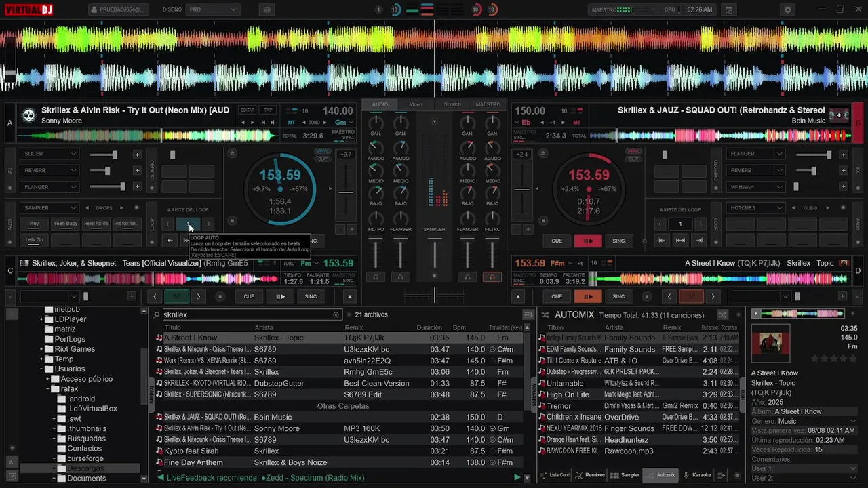Screen dimensions: 868x488
Task: Double loop size on deck B
Action: pyautogui.click(x=699, y=224)
